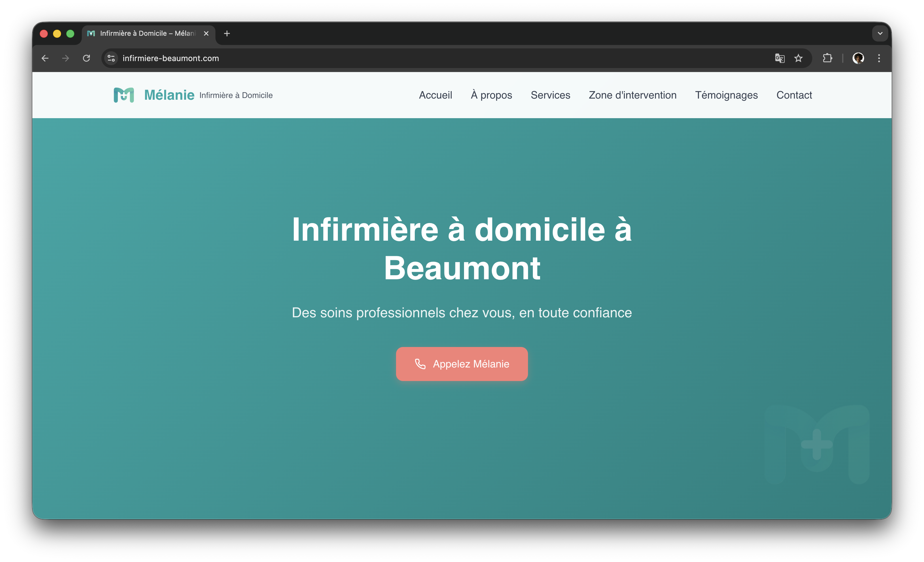
Task: Follow the Zone d'intervention link
Action: pyautogui.click(x=632, y=95)
